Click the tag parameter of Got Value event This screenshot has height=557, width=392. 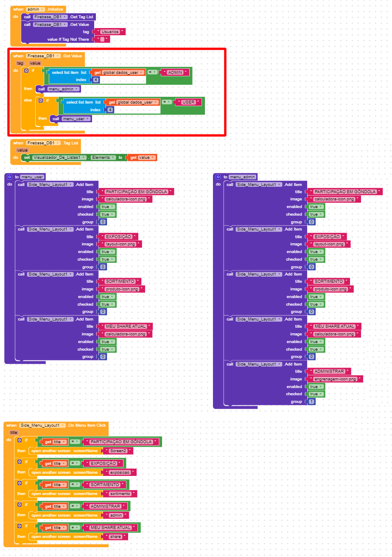pyautogui.click(x=20, y=63)
